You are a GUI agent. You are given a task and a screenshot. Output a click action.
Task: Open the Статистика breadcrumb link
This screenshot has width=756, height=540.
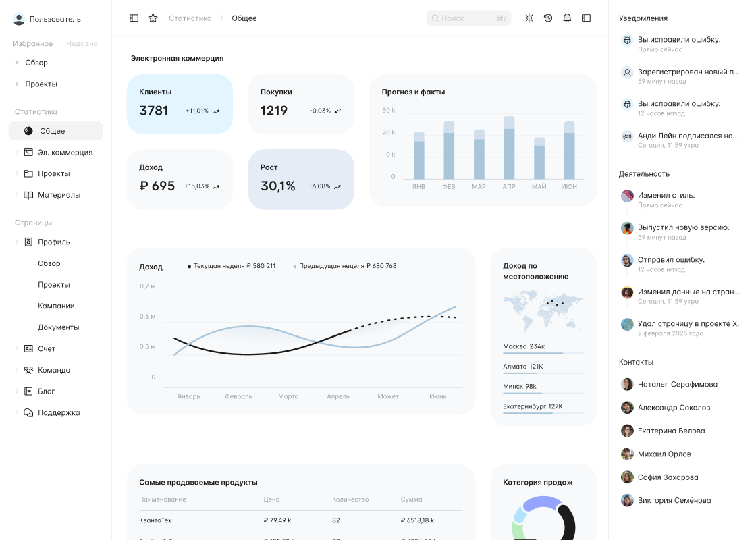(x=190, y=18)
